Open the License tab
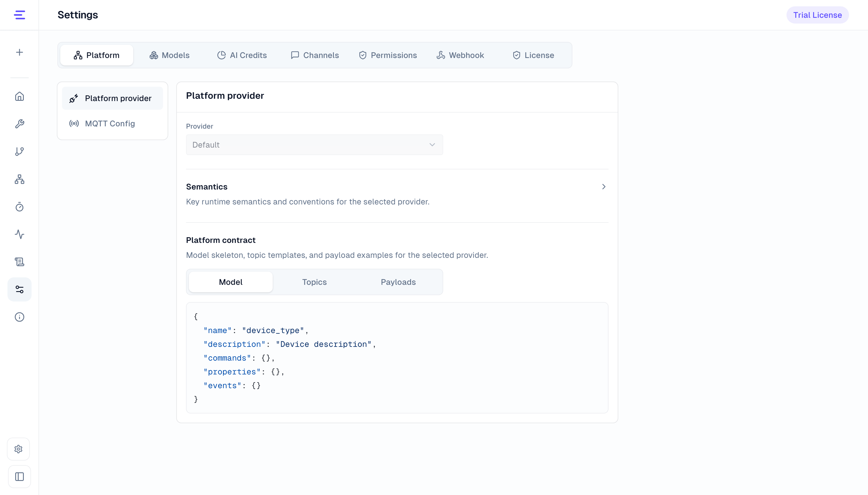The image size is (868, 495). [x=533, y=55]
